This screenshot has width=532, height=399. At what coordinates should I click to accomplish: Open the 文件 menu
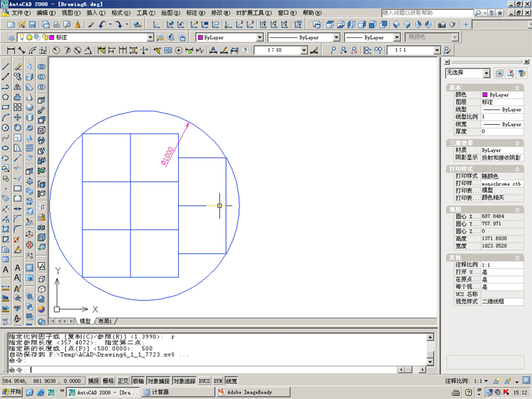(x=21, y=13)
